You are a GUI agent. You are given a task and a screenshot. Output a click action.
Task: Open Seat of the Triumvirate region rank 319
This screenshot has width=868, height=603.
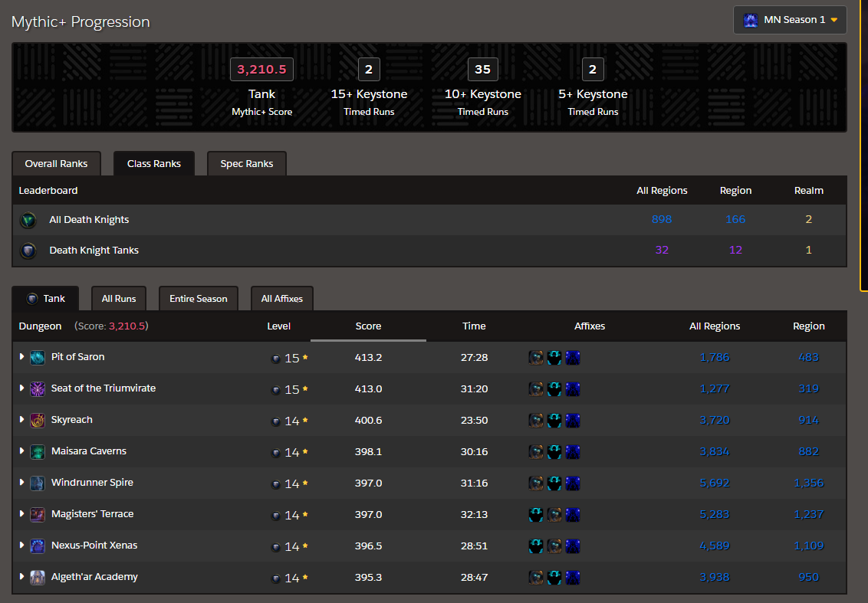pyautogui.click(x=808, y=389)
